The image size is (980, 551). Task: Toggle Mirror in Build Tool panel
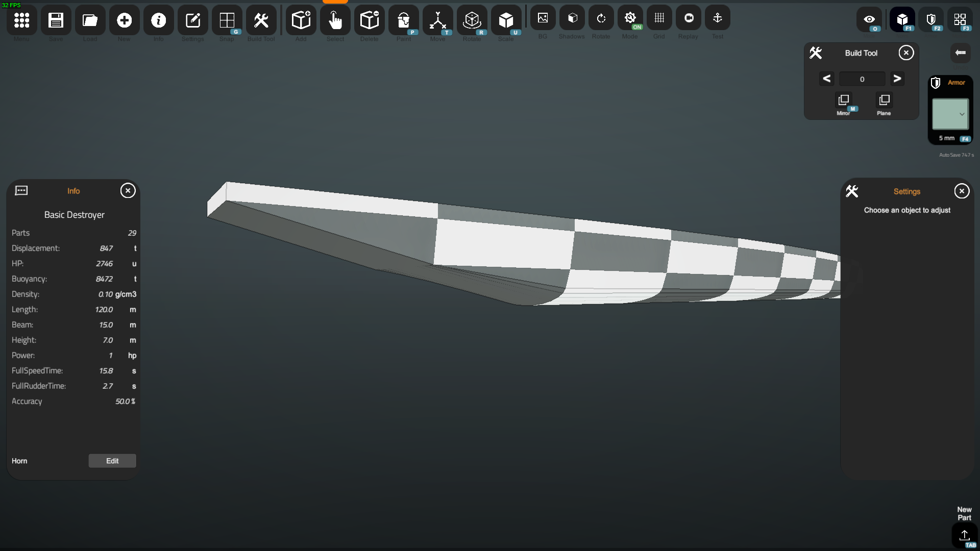tap(844, 101)
